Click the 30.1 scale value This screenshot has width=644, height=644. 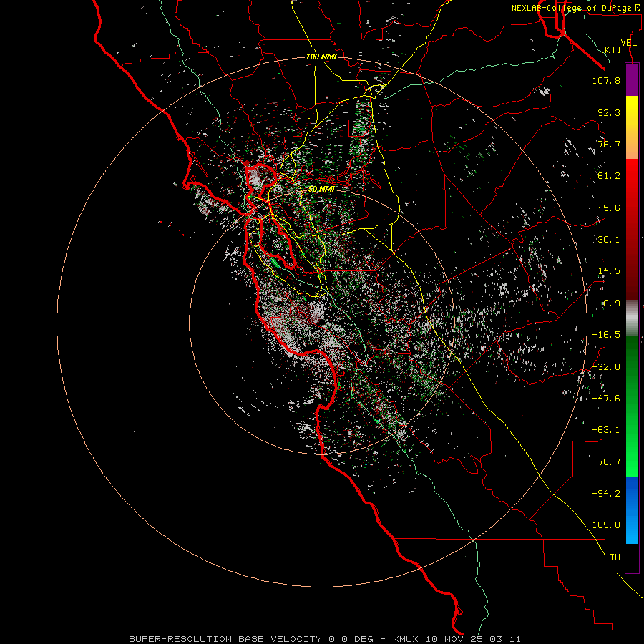609,240
